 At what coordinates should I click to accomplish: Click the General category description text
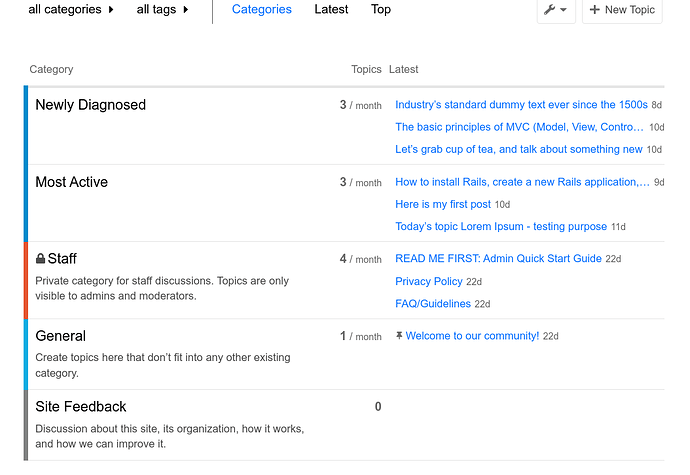pos(163,365)
